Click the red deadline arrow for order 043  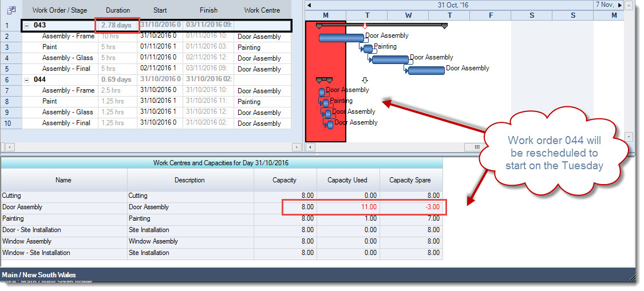[x=365, y=26]
